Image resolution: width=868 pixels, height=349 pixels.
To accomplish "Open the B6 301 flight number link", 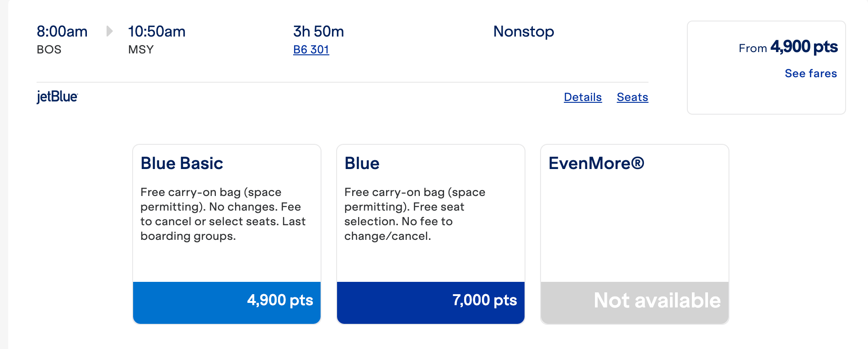I will pyautogui.click(x=311, y=49).
